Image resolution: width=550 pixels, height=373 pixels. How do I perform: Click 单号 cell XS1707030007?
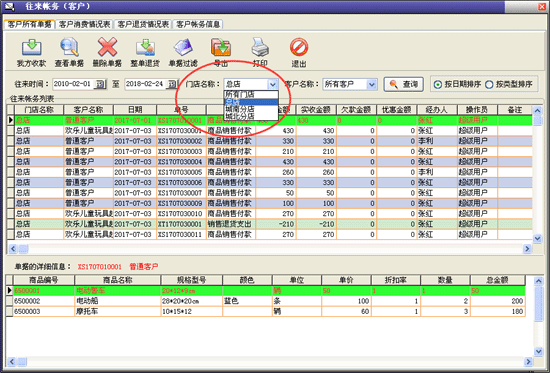coord(181,193)
